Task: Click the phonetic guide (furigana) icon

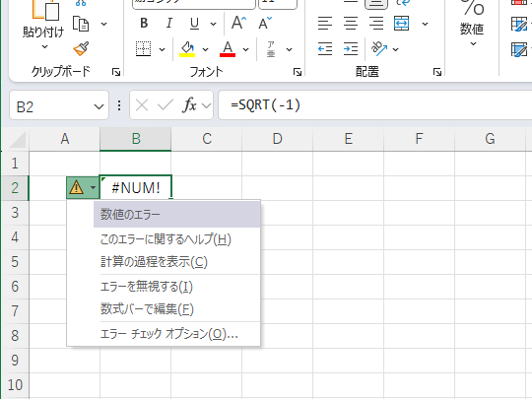Action: (x=271, y=49)
